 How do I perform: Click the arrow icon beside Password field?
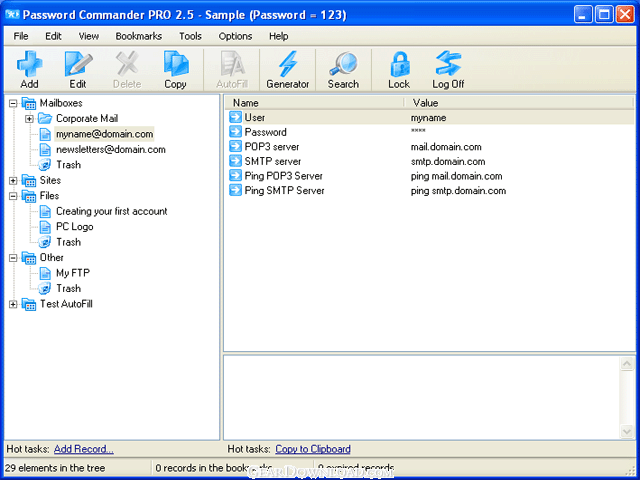pos(236,132)
